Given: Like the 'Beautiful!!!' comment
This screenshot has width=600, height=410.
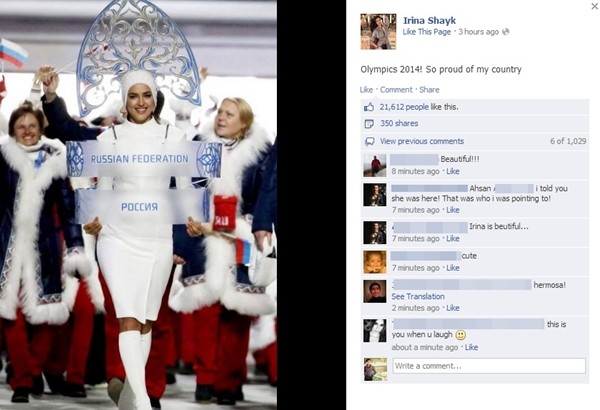Looking at the screenshot, I should click(x=453, y=171).
